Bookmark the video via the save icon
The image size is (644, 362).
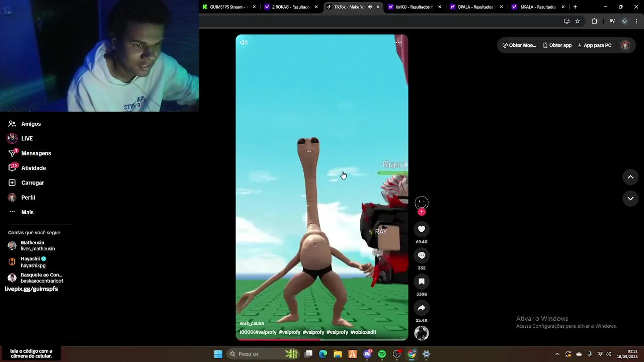(422, 282)
